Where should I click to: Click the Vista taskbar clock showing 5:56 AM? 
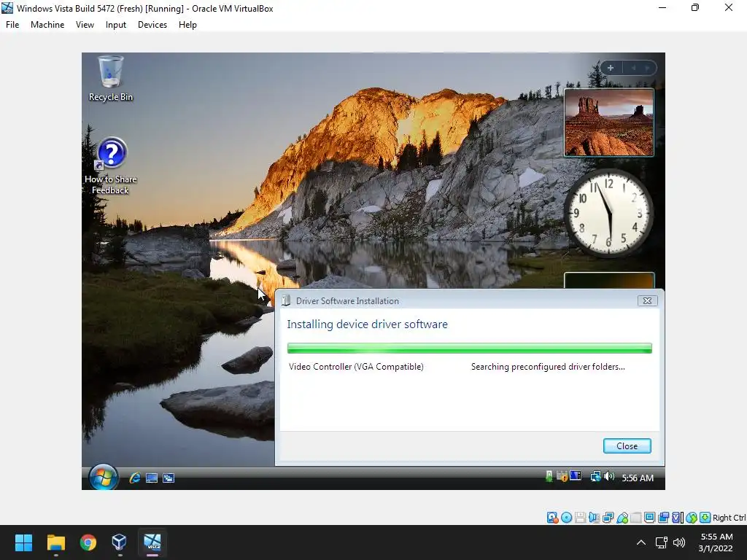tap(638, 478)
